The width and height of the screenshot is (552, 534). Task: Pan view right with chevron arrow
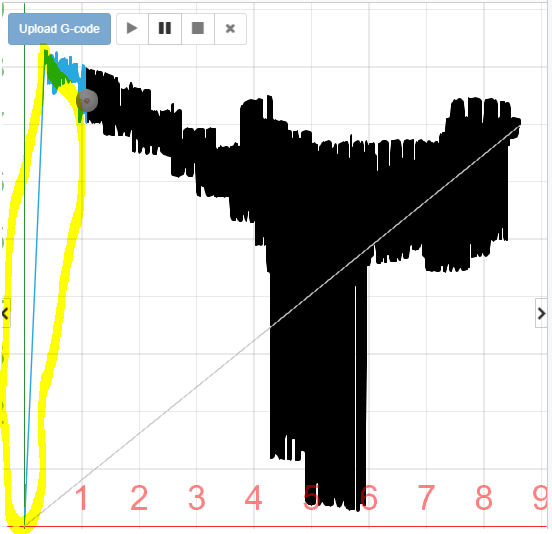coord(541,313)
